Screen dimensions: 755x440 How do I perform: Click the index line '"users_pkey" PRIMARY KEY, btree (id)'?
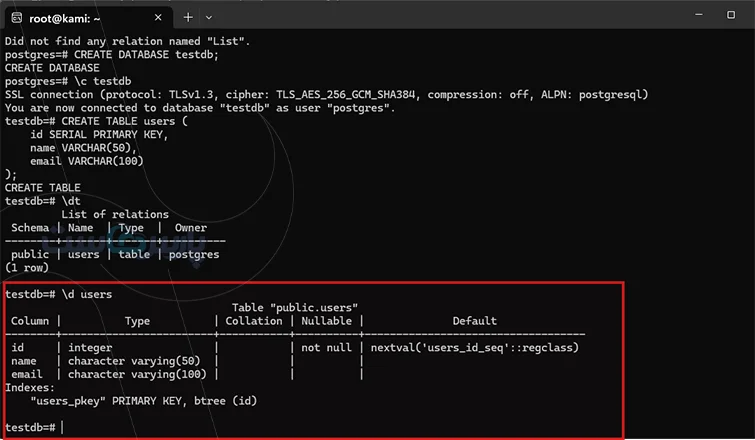tap(143, 401)
